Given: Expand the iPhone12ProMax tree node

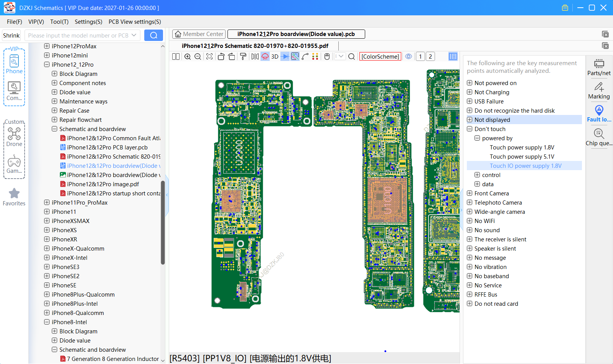Looking at the screenshot, I should point(47,46).
